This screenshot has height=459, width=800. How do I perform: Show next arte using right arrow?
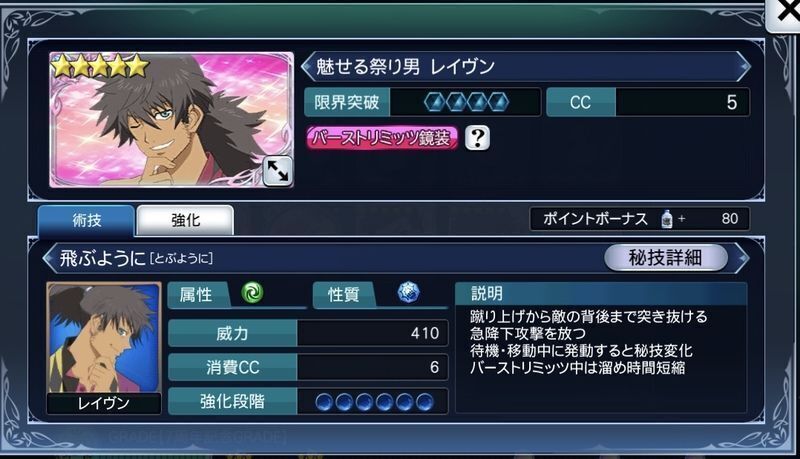pyautogui.click(x=742, y=258)
